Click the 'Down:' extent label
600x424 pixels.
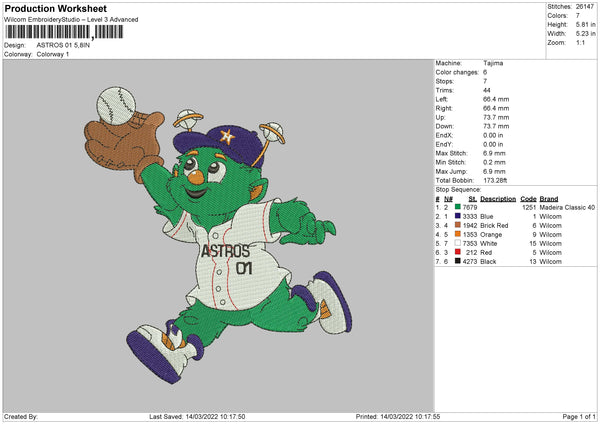point(445,126)
